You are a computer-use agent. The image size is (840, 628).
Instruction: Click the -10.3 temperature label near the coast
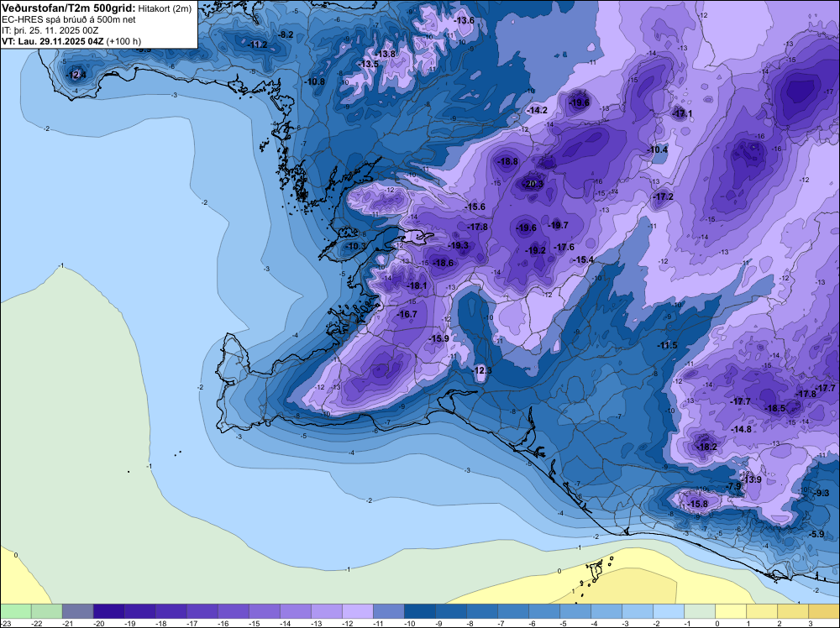(355, 246)
